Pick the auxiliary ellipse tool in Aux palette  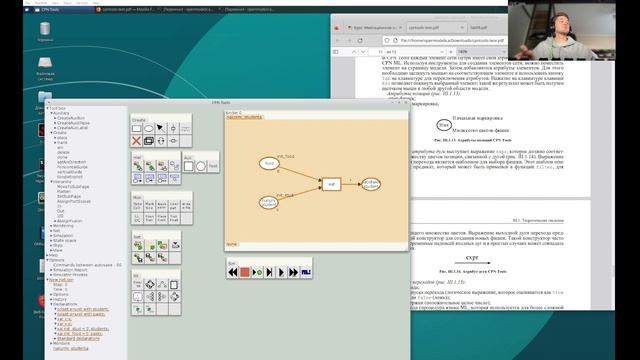[201, 166]
